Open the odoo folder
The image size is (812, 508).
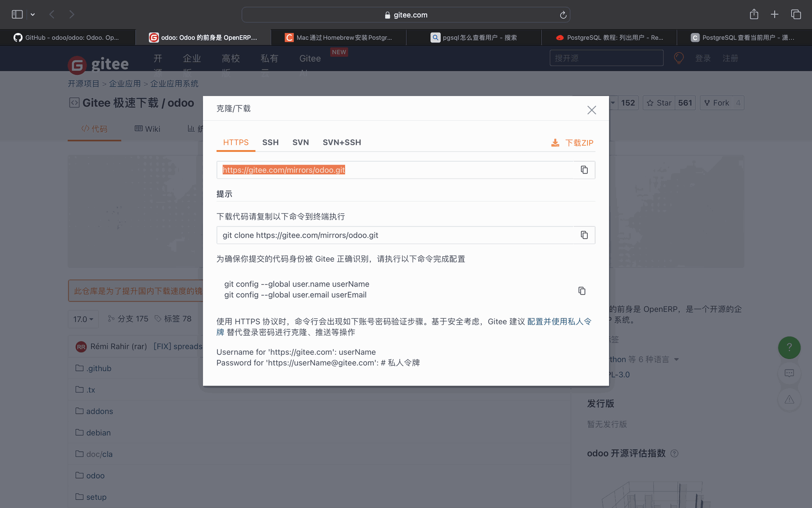coord(95,475)
